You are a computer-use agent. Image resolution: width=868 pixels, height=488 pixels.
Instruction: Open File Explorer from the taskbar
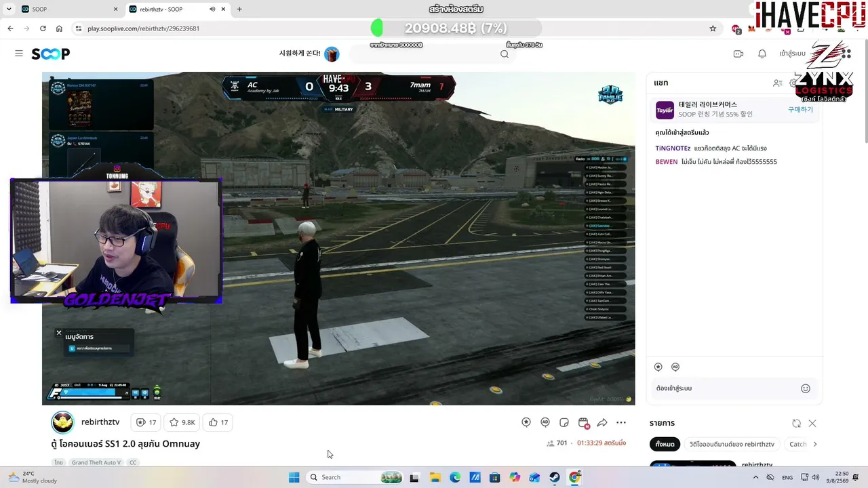pyautogui.click(x=435, y=477)
